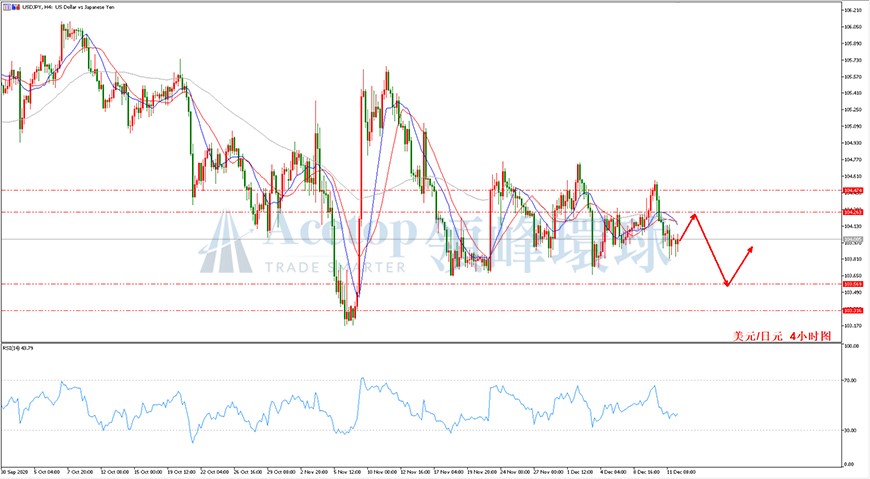870x479 pixels.
Task: Click the 10 Nov 00:00 time axis label
Action: point(382,472)
